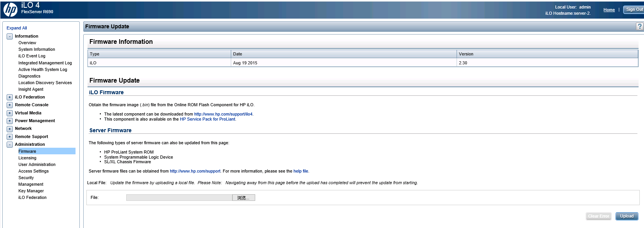644x228 pixels.
Task: Click the Date column header
Action: click(x=344, y=54)
